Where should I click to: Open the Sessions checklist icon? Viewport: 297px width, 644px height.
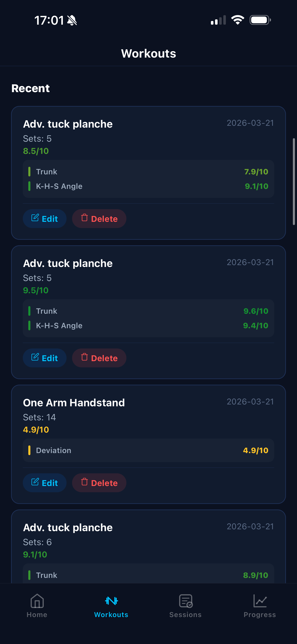186,600
